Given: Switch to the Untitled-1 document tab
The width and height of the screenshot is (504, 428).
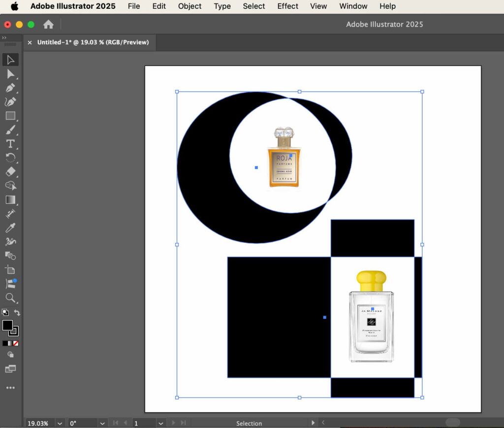Looking at the screenshot, I should click(93, 42).
